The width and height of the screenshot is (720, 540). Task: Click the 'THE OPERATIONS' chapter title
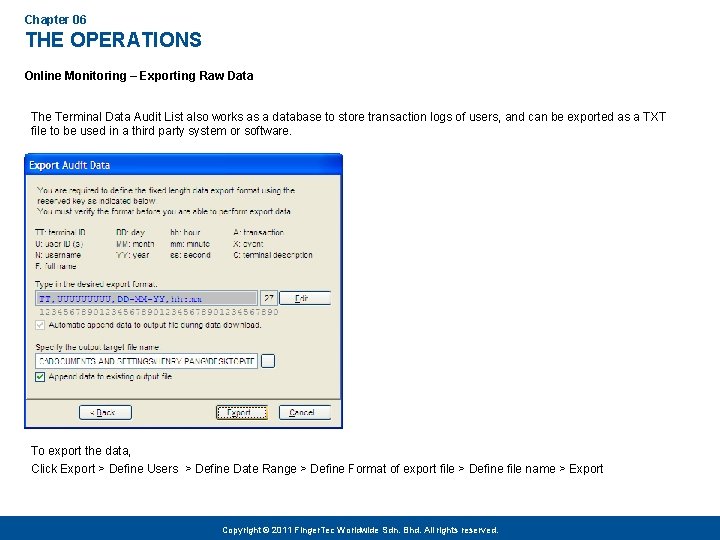[x=113, y=40]
